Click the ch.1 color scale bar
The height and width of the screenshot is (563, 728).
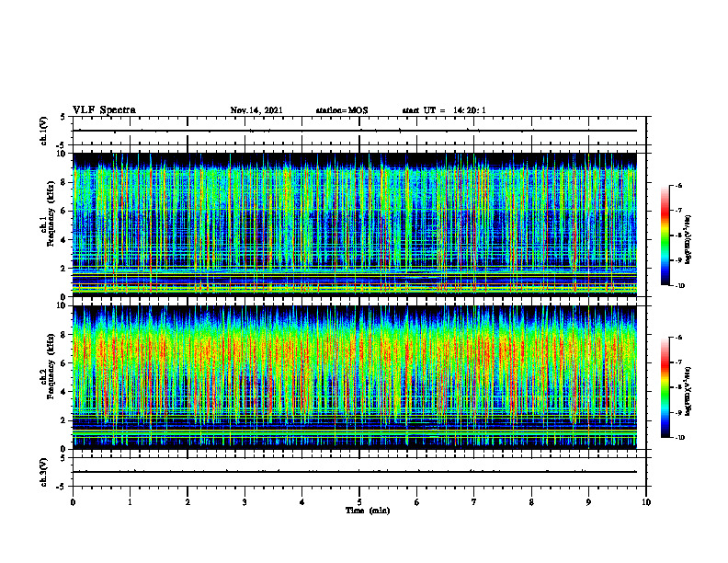point(665,236)
